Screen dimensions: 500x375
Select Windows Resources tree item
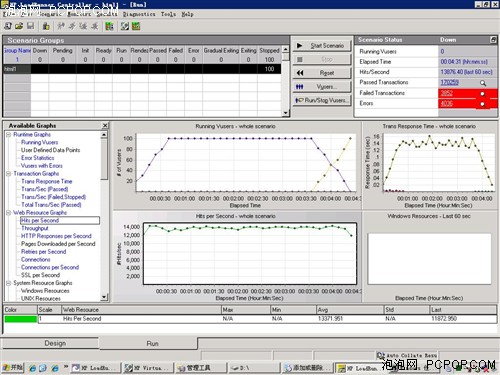pos(45,291)
